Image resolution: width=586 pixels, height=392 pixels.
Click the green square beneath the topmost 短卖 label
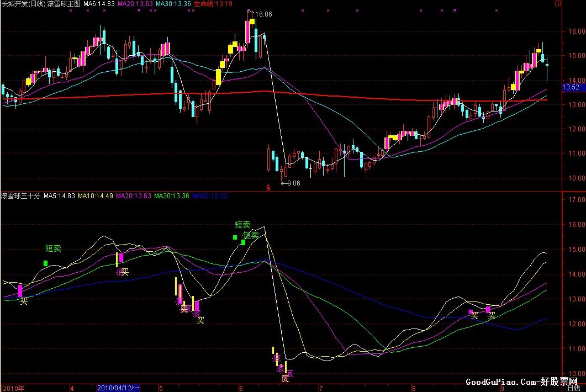click(235, 237)
